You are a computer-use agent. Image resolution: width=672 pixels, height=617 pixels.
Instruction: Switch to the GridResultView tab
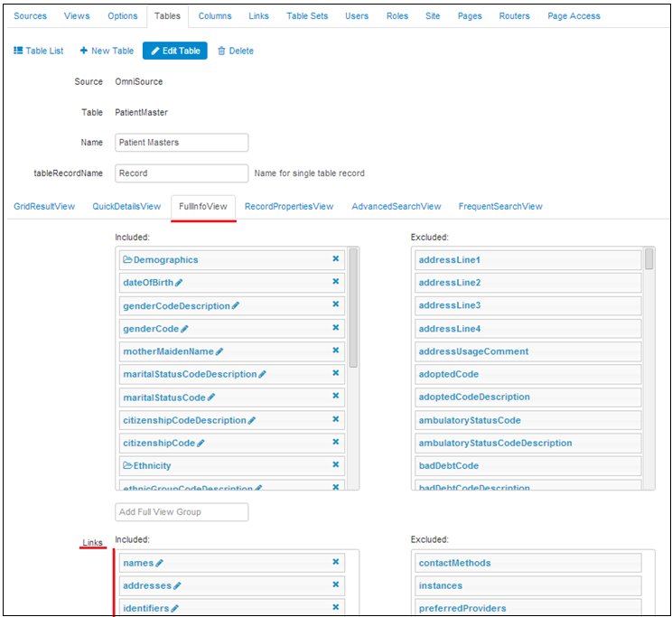[44, 207]
